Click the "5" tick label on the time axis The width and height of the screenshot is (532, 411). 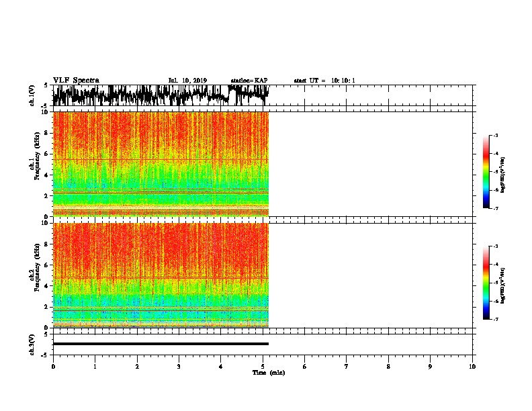[263, 367]
